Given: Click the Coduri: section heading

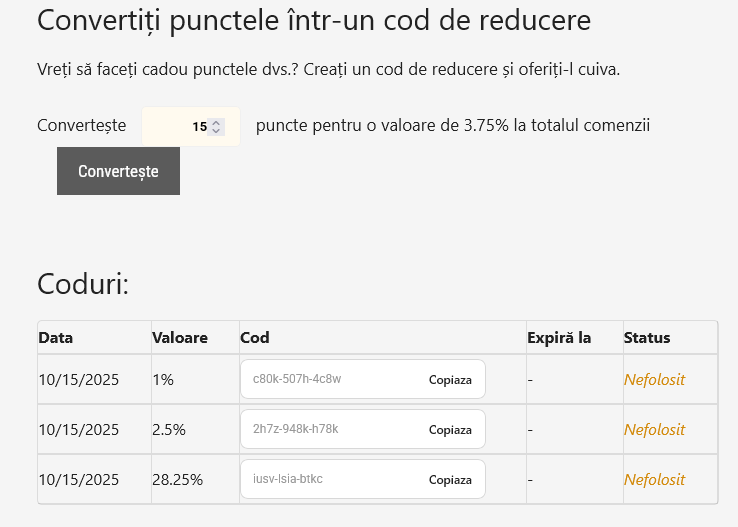Looking at the screenshot, I should click(x=83, y=284).
